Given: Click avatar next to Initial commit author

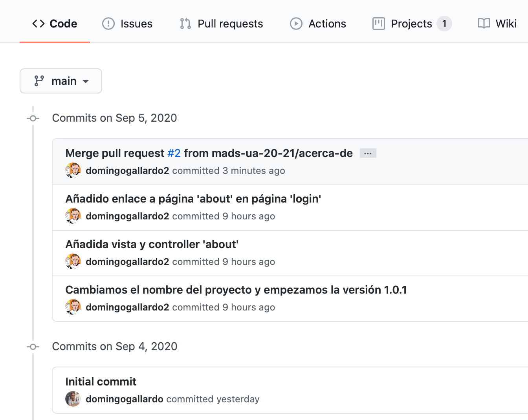Looking at the screenshot, I should 73,399.
